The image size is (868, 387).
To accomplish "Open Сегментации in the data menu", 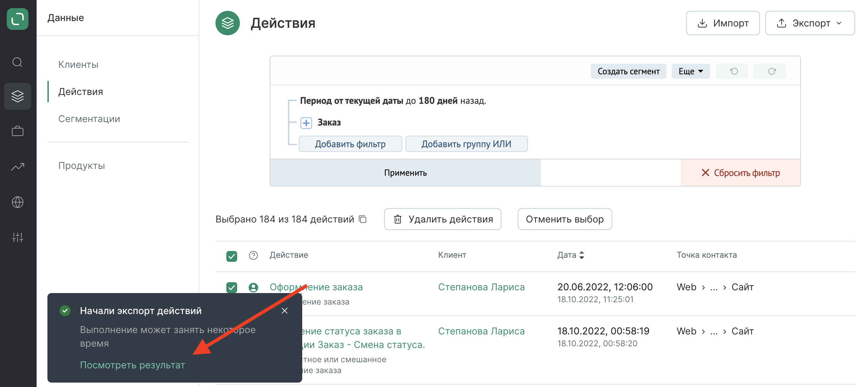I will click(x=89, y=119).
